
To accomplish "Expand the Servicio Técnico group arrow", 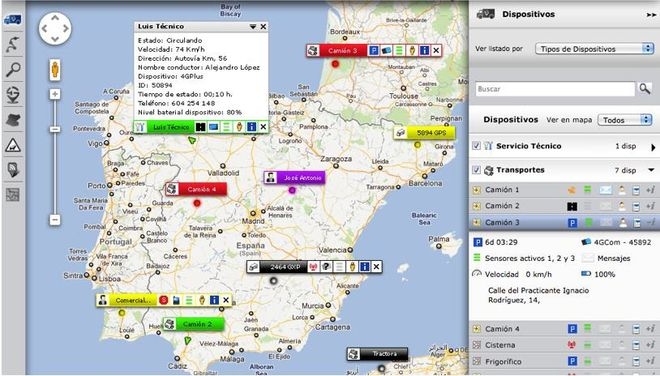I will 653,147.
